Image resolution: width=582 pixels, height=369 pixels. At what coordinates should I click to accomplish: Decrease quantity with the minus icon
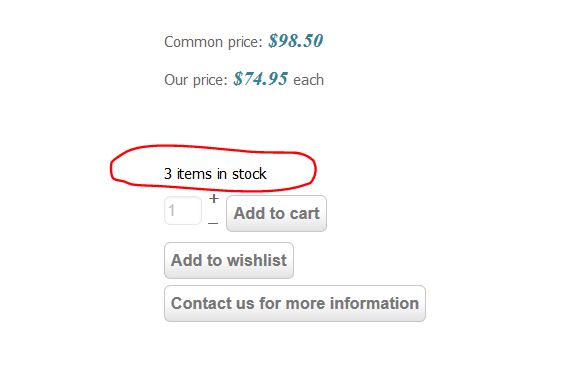point(213,223)
